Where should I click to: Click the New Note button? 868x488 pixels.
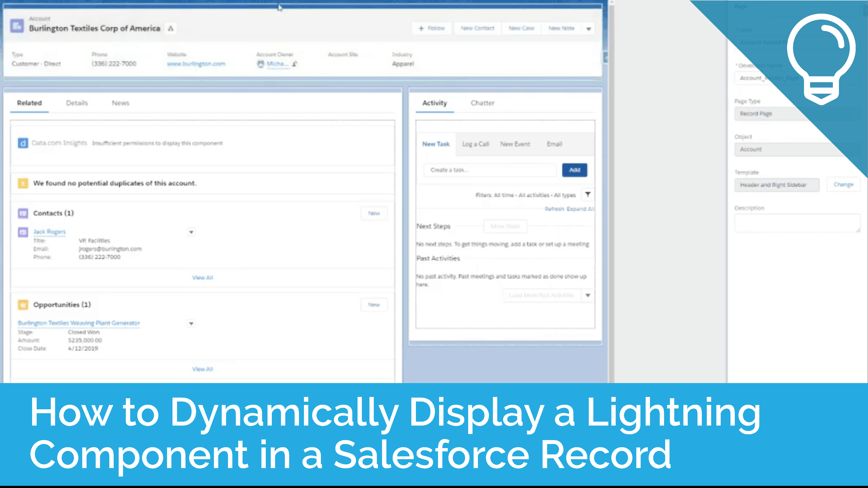(561, 28)
